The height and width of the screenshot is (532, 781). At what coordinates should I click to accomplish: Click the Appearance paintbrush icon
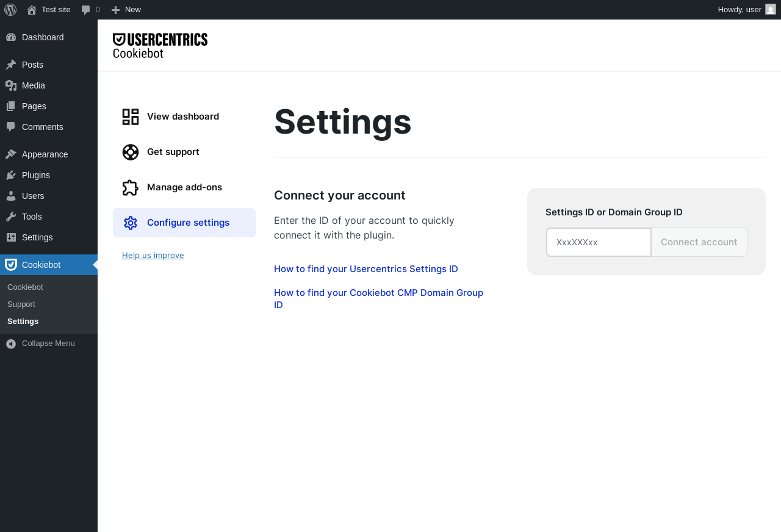pyautogui.click(x=11, y=154)
